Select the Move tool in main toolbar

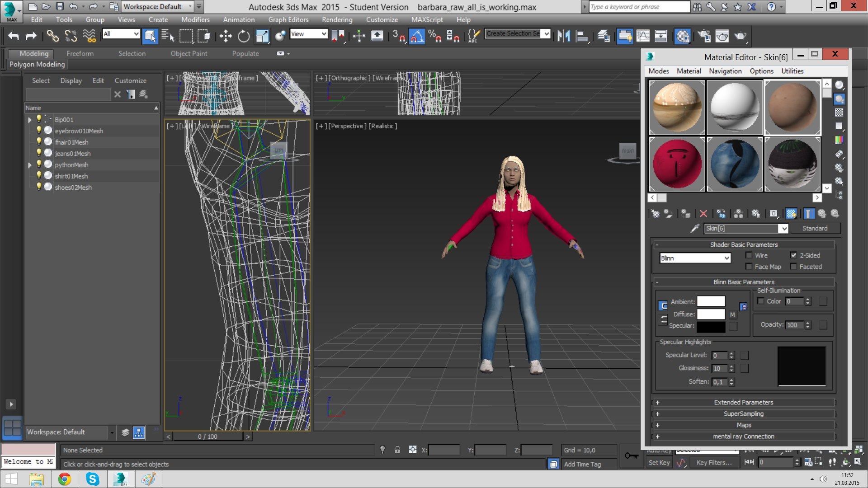[225, 36]
